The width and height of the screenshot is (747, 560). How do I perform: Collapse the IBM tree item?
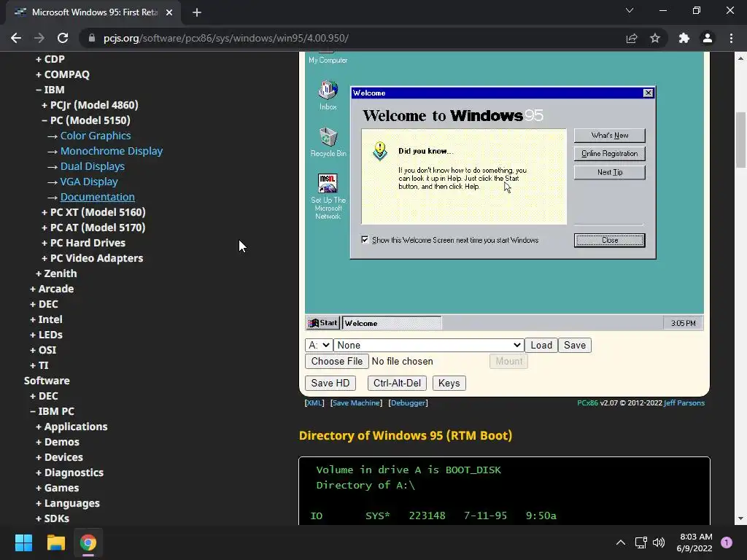pos(50,90)
